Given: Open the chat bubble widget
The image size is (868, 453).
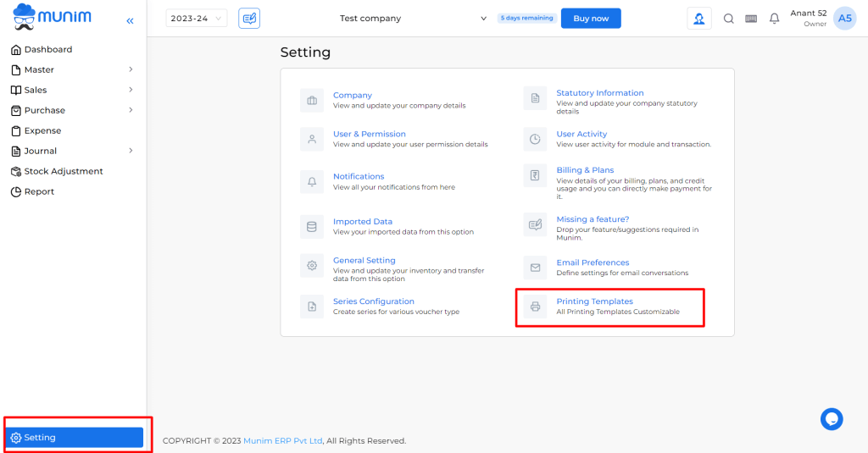Looking at the screenshot, I should coord(832,419).
